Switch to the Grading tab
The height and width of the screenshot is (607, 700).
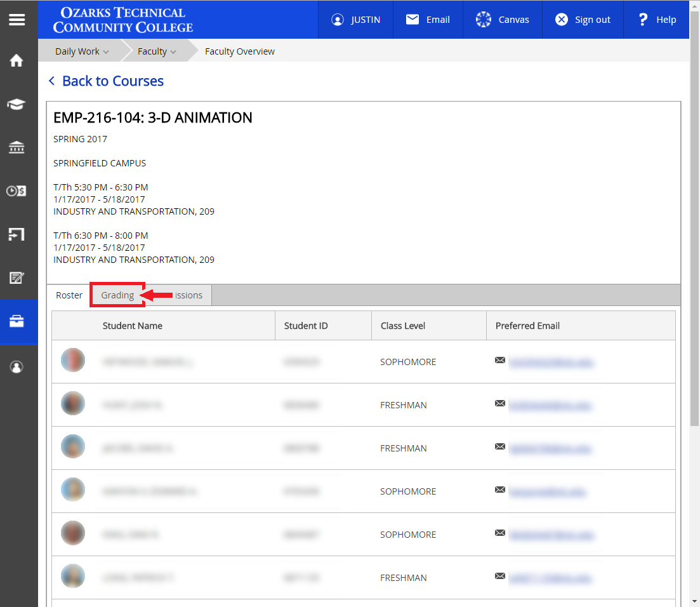tap(117, 295)
